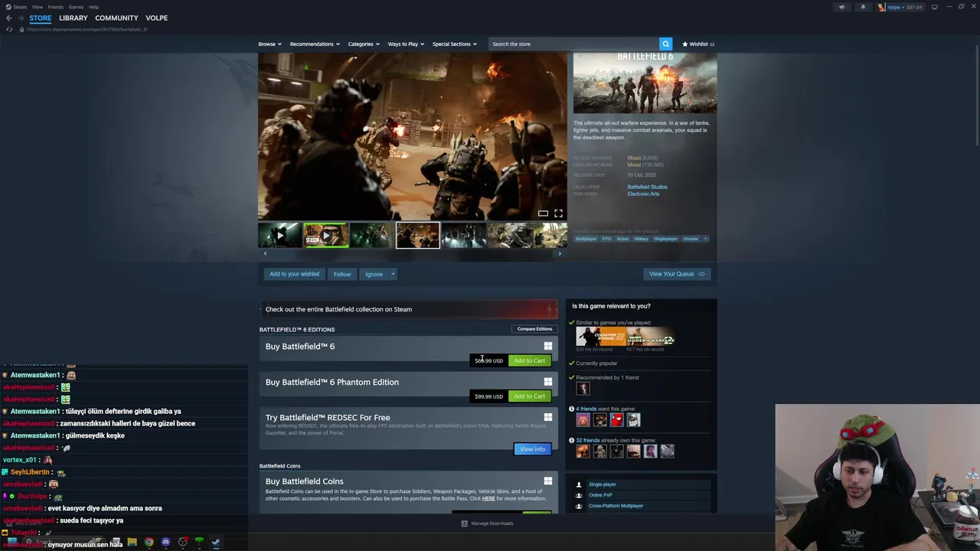Screen dimensions: 980x551
Task: Open Electronic Arts publisher link
Action: click(x=643, y=194)
